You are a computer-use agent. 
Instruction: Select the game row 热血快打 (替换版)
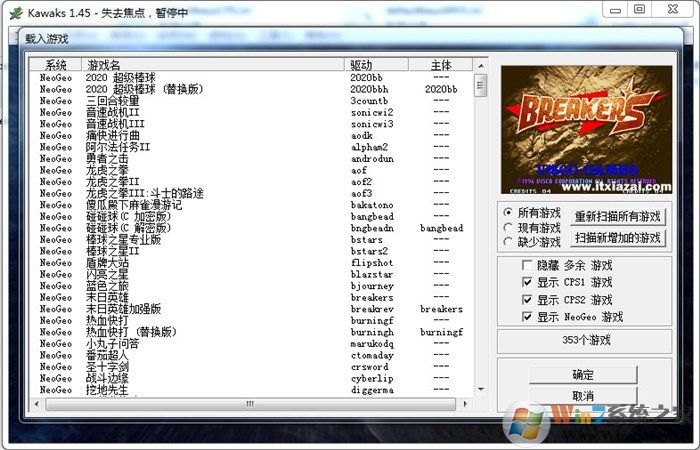(x=250, y=333)
